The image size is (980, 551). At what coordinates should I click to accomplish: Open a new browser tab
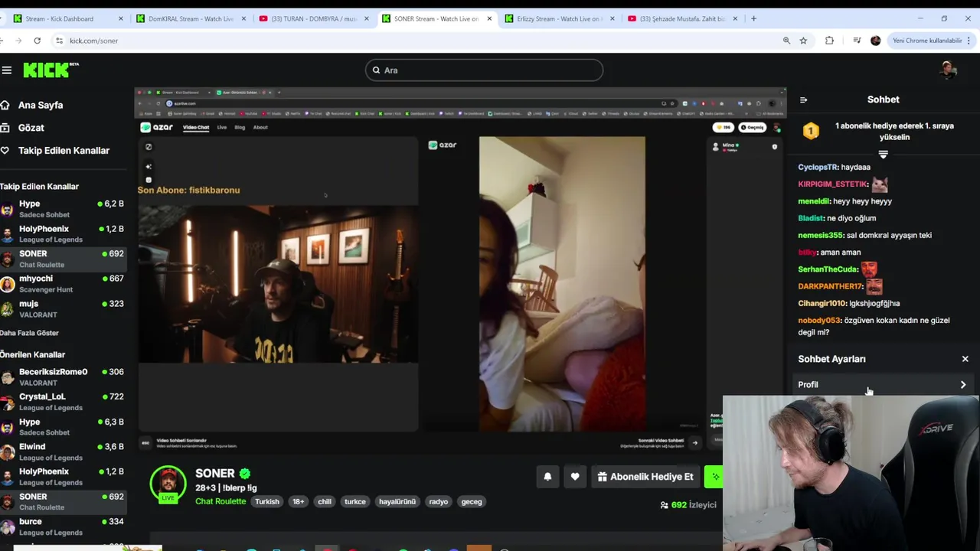tap(753, 18)
